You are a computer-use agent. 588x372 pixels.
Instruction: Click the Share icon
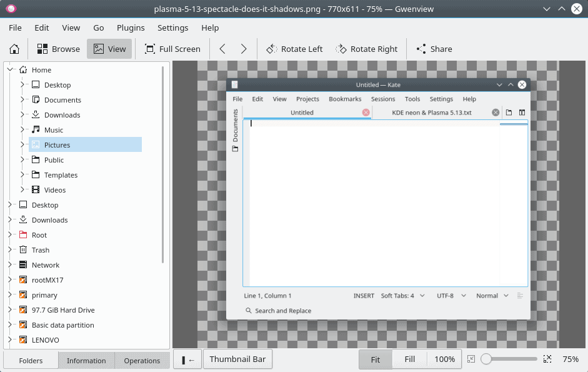pyautogui.click(x=421, y=49)
